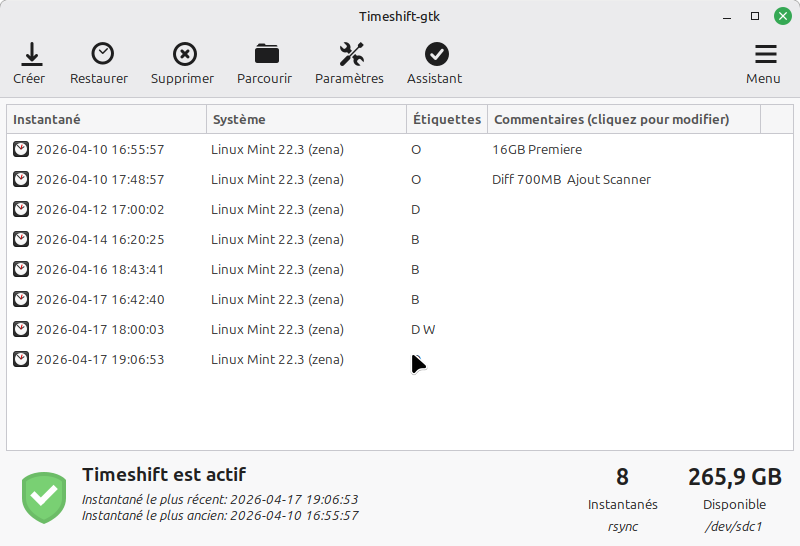The width and height of the screenshot is (800, 546).
Task: Click the green shield status icon
Action: point(44,498)
